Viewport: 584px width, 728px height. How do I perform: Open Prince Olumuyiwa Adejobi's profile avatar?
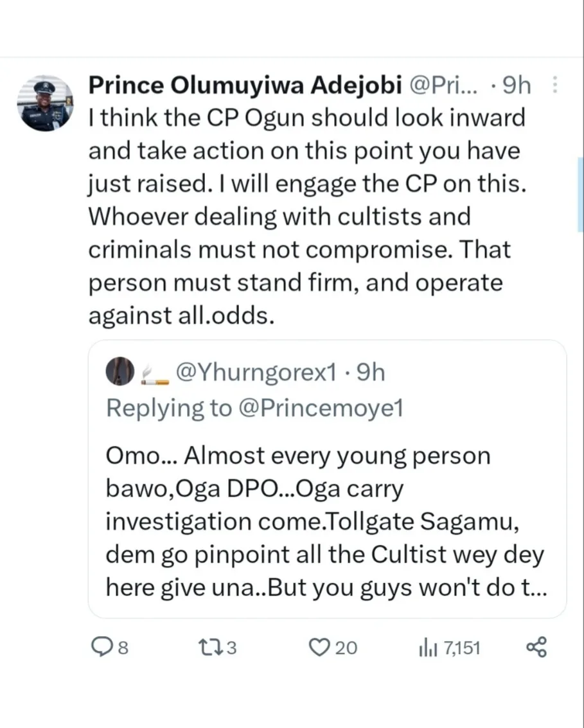44,103
